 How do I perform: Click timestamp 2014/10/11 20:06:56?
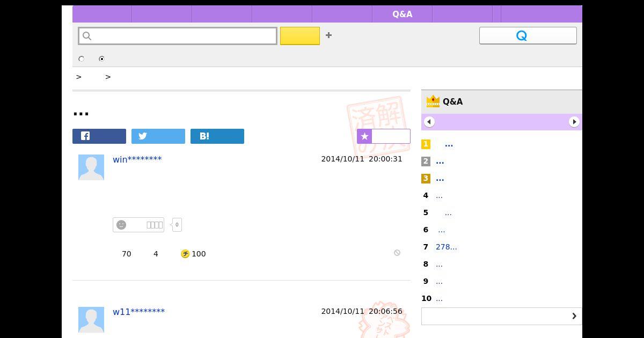[x=362, y=311]
